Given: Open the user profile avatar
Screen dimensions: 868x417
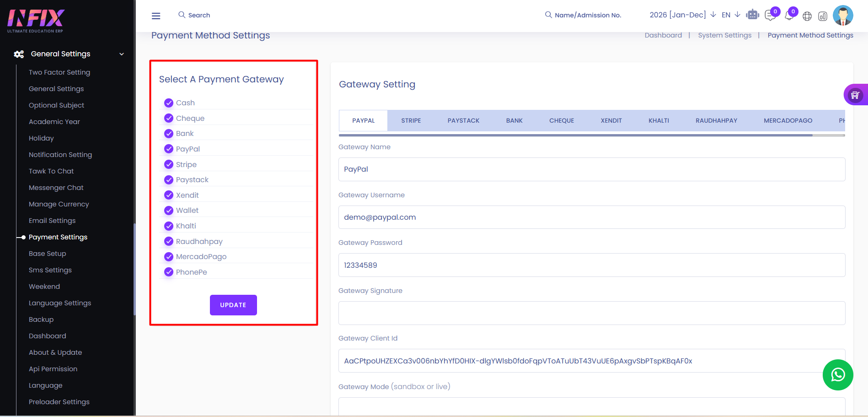Looking at the screenshot, I should [843, 15].
